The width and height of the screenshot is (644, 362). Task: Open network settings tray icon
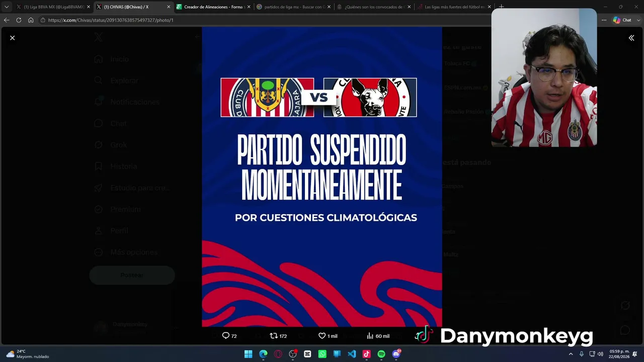coord(592,354)
